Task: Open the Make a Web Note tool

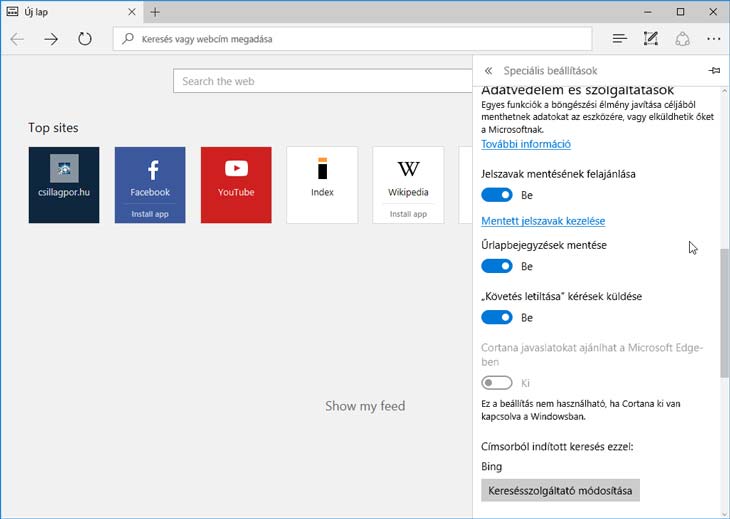Action: [651, 39]
